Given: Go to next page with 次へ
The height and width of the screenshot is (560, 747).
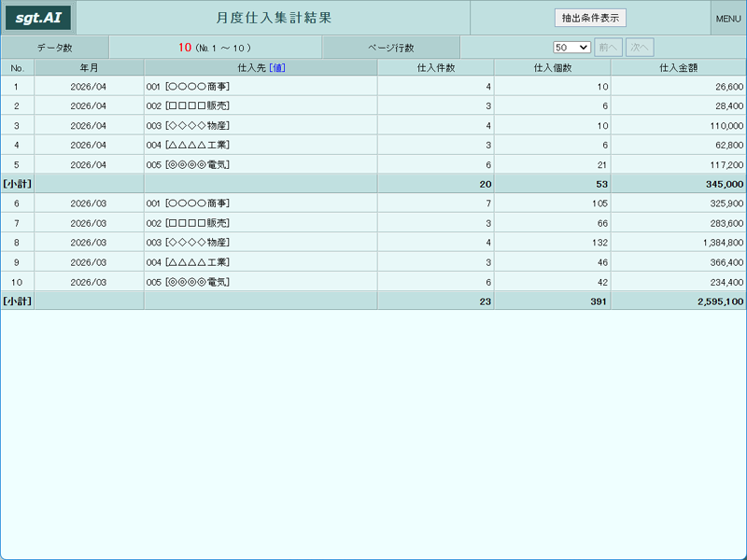Looking at the screenshot, I should click(640, 48).
